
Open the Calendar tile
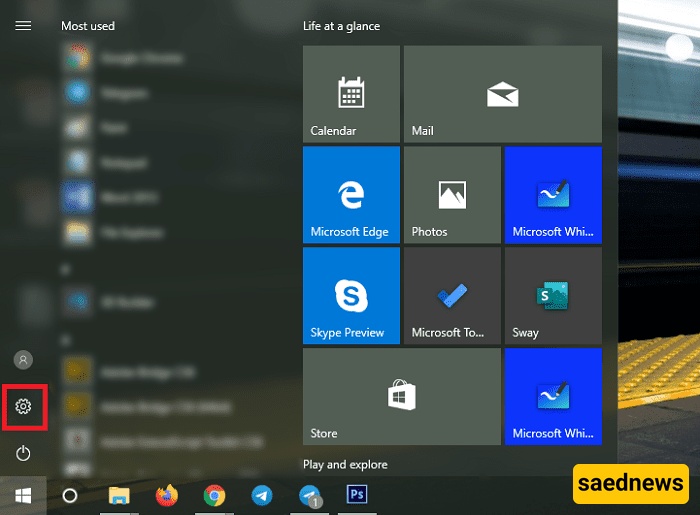[x=351, y=94]
